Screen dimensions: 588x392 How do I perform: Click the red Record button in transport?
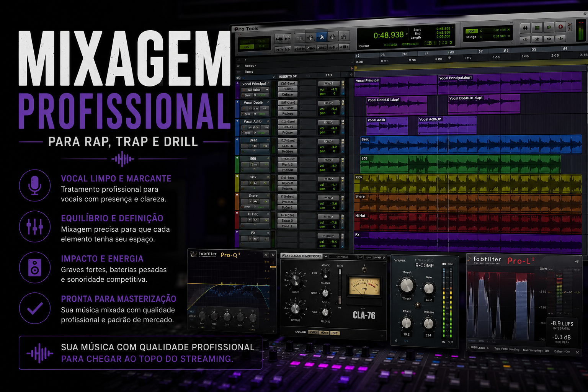[560, 27]
